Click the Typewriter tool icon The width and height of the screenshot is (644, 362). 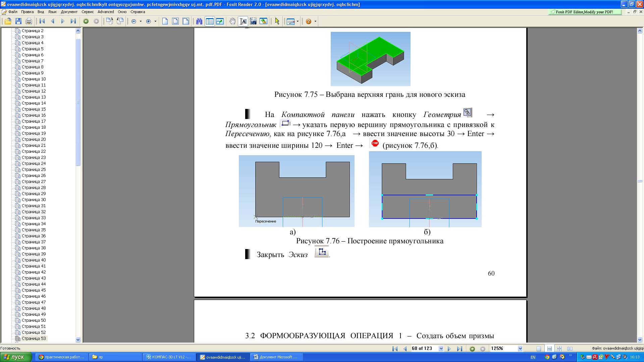coord(290,21)
